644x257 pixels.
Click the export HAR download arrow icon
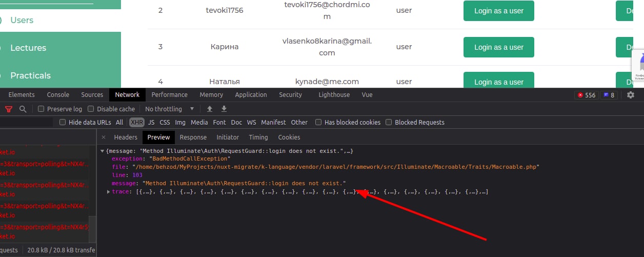tap(224, 109)
